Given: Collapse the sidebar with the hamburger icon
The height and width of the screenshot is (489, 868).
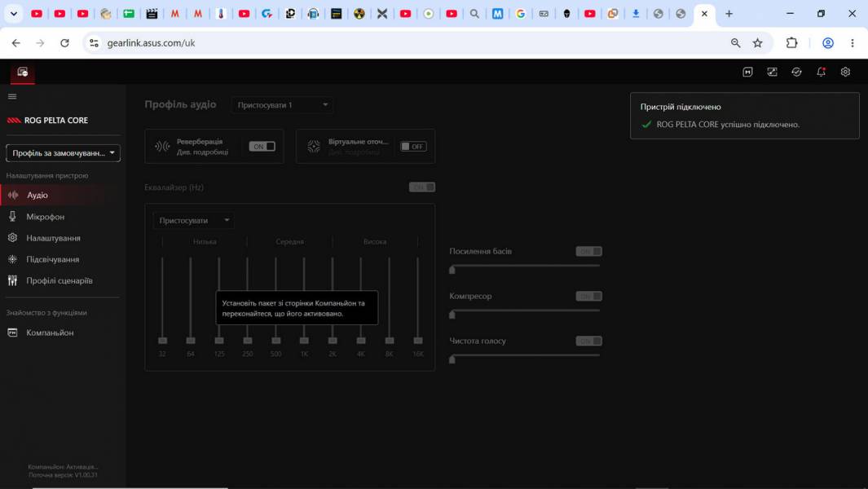Looking at the screenshot, I should 12,96.
